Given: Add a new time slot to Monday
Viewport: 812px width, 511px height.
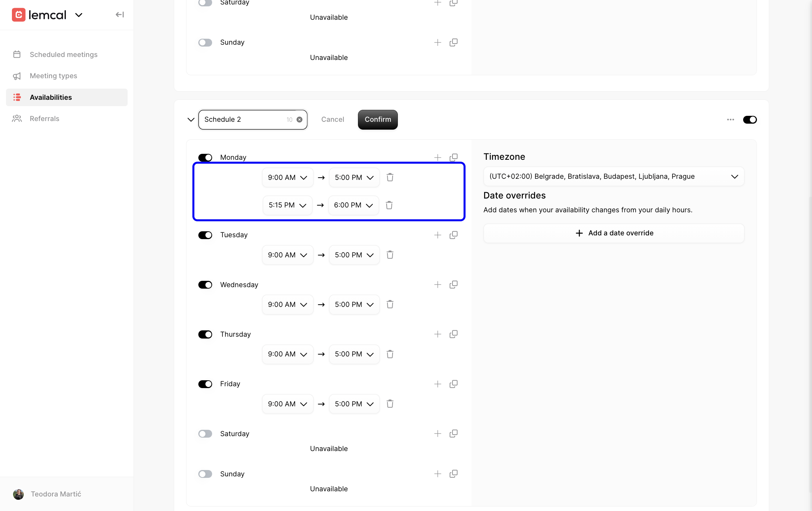Looking at the screenshot, I should 438,157.
